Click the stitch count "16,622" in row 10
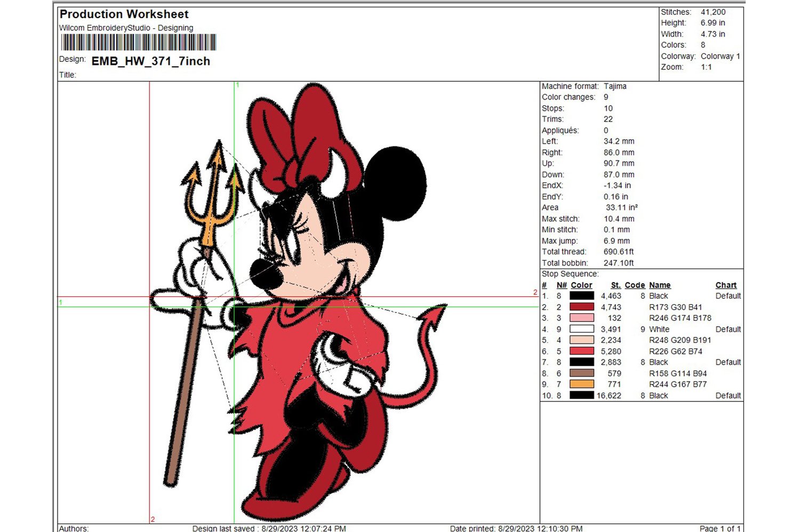The image size is (800, 532). coord(609,396)
